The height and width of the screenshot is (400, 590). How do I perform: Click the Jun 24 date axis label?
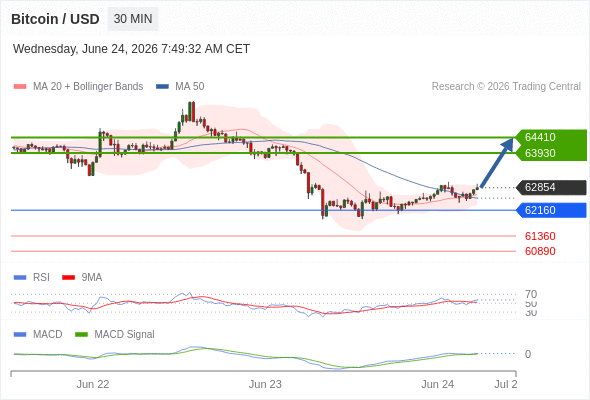pos(438,384)
